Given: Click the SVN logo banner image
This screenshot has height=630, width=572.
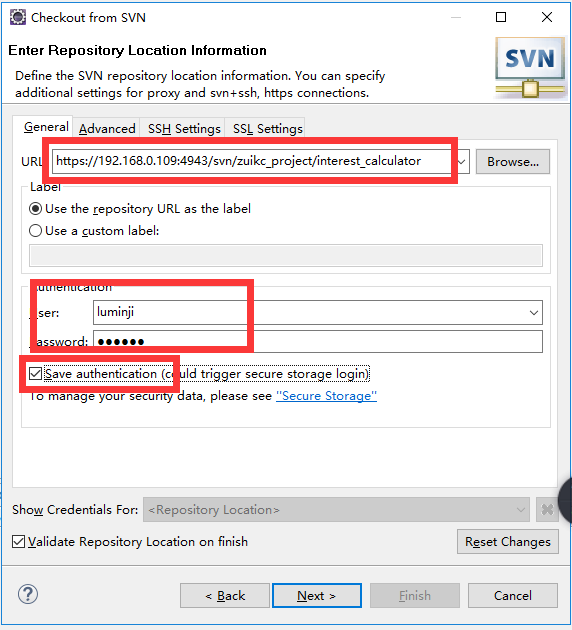Looking at the screenshot, I should 531,68.
